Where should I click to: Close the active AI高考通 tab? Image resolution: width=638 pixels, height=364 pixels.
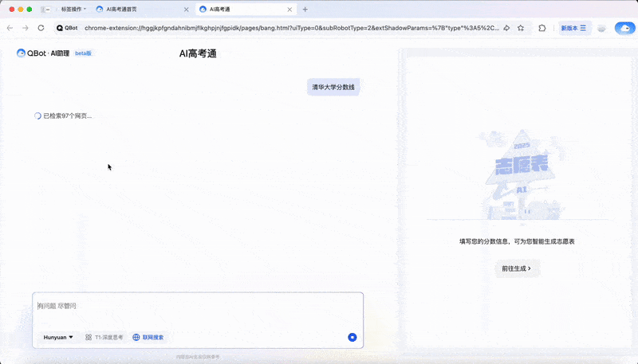click(x=289, y=10)
